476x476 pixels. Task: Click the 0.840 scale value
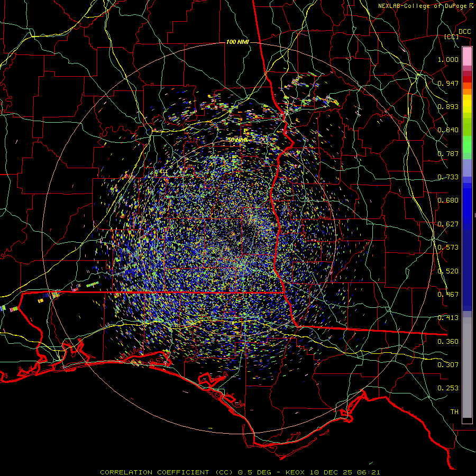tap(448, 130)
